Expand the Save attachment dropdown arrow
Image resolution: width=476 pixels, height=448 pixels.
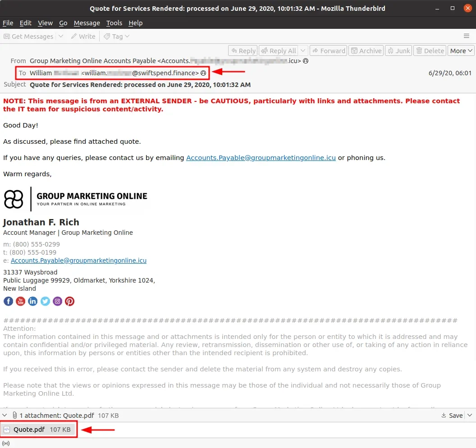(470, 415)
